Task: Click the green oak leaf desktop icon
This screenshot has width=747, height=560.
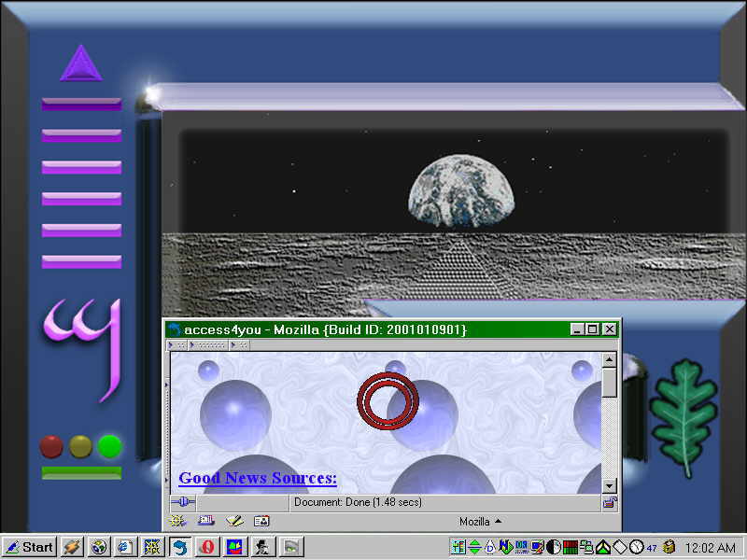Action: (683, 415)
